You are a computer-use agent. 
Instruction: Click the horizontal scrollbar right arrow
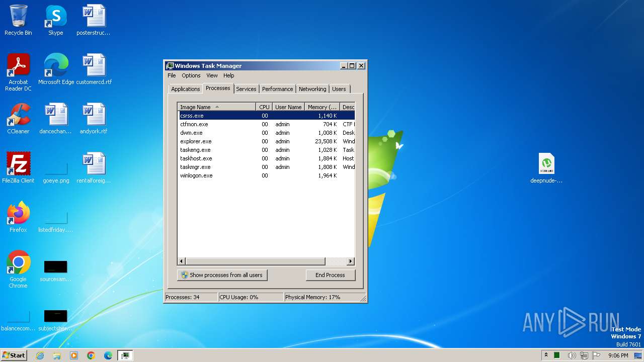(351, 261)
